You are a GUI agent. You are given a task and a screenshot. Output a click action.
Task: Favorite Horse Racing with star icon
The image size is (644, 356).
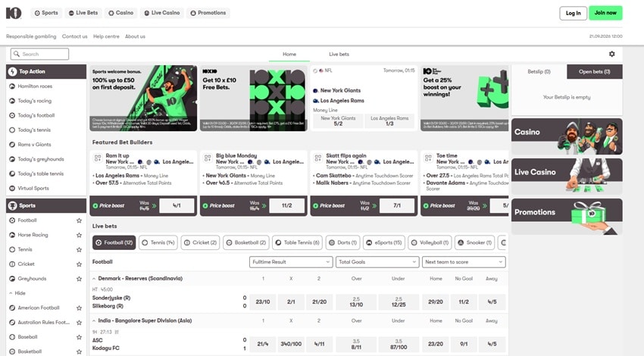coord(79,236)
